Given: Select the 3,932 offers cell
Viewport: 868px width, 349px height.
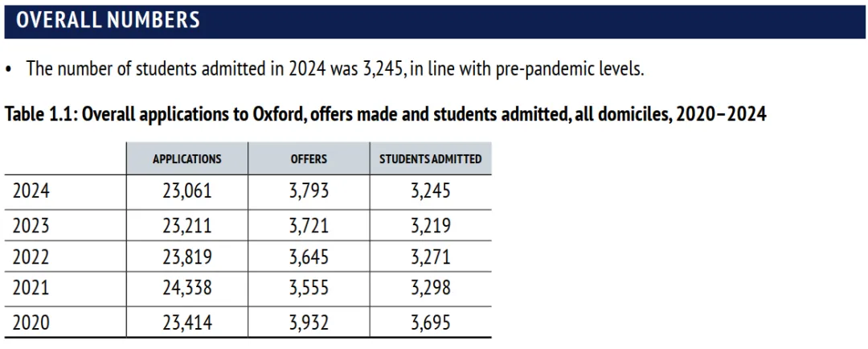Looking at the screenshot, I should pos(309,322).
